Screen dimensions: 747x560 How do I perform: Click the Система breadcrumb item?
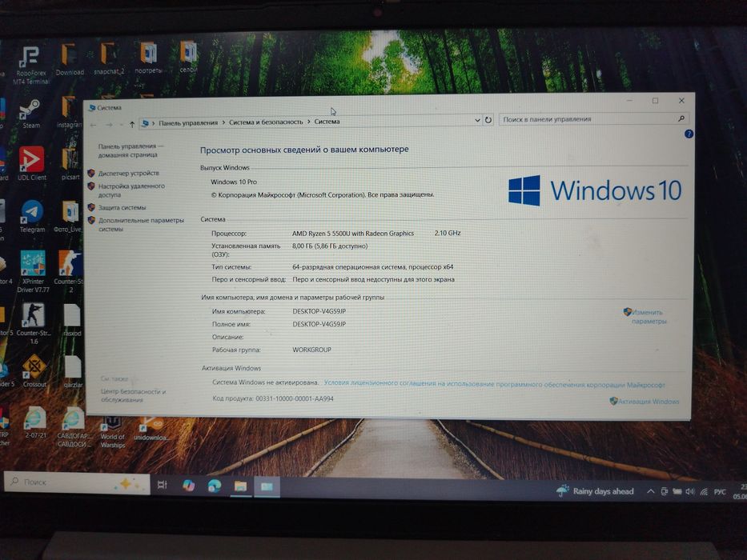point(327,122)
